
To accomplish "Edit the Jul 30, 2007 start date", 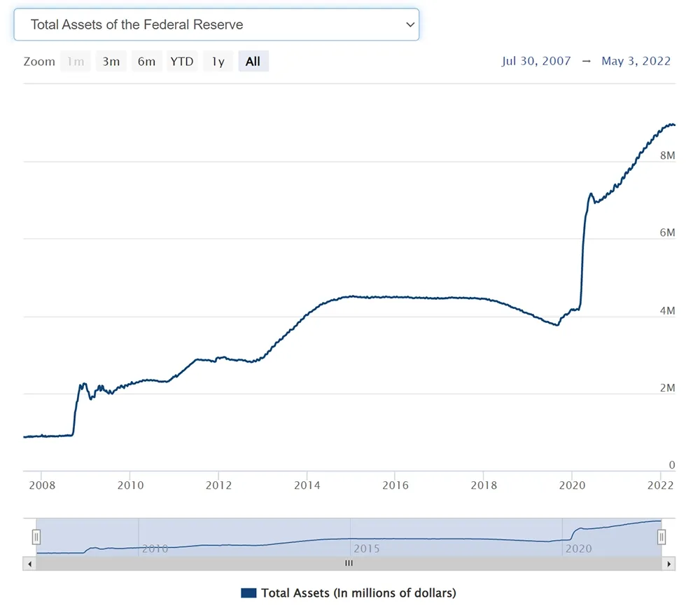I will coord(536,61).
